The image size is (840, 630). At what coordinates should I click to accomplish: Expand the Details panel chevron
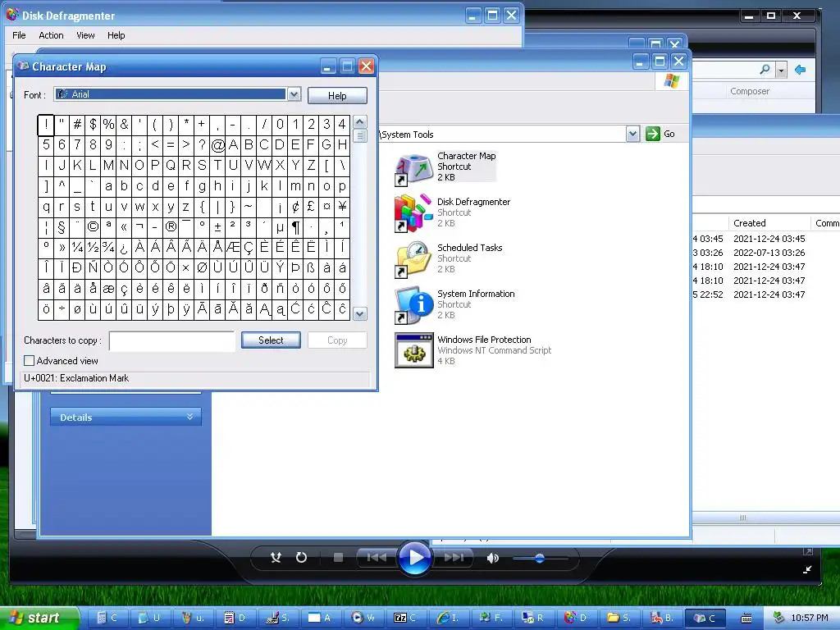pos(189,416)
